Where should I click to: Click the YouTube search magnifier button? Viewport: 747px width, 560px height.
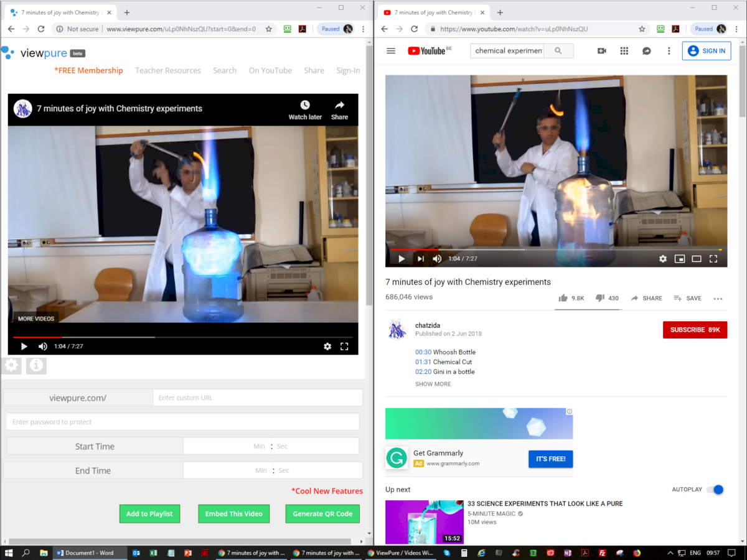pos(558,51)
